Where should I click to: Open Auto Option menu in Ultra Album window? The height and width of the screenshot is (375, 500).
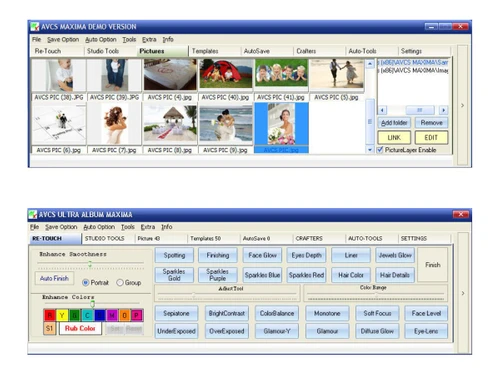tap(99, 227)
